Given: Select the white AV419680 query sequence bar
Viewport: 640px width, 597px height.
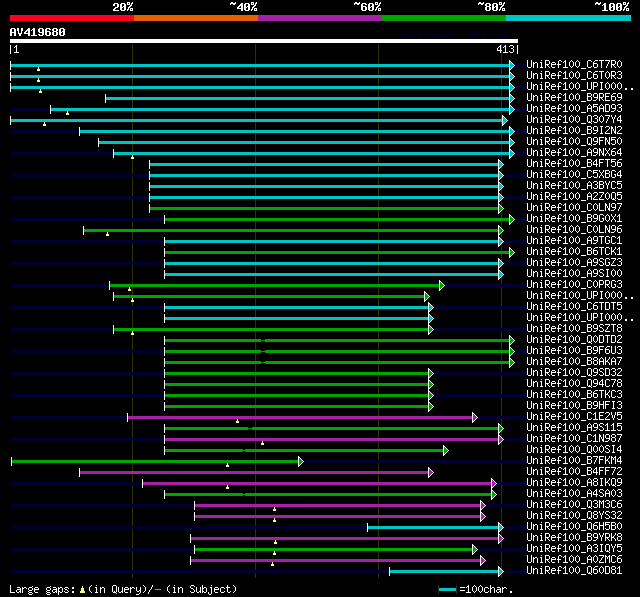Looking at the screenshot, I should (264, 41).
